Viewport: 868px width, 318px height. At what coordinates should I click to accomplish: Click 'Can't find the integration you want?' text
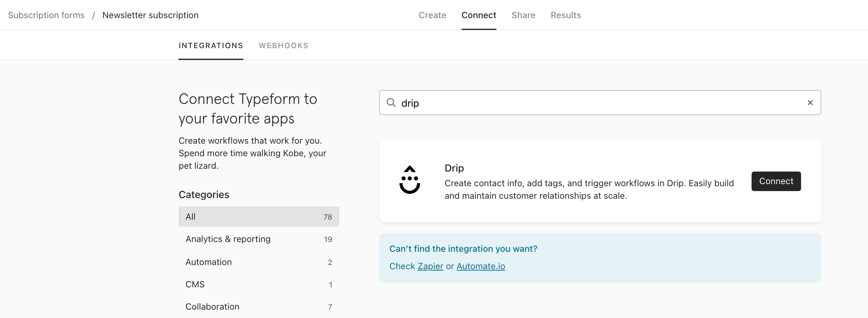463,249
